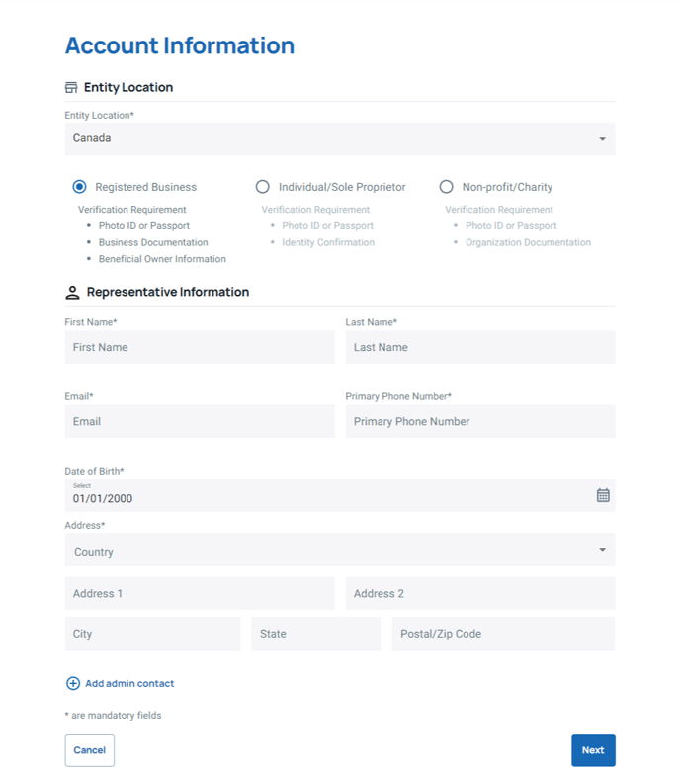Click the plus icon for admin contact
This screenshot has width=680, height=784.
pyautogui.click(x=73, y=683)
